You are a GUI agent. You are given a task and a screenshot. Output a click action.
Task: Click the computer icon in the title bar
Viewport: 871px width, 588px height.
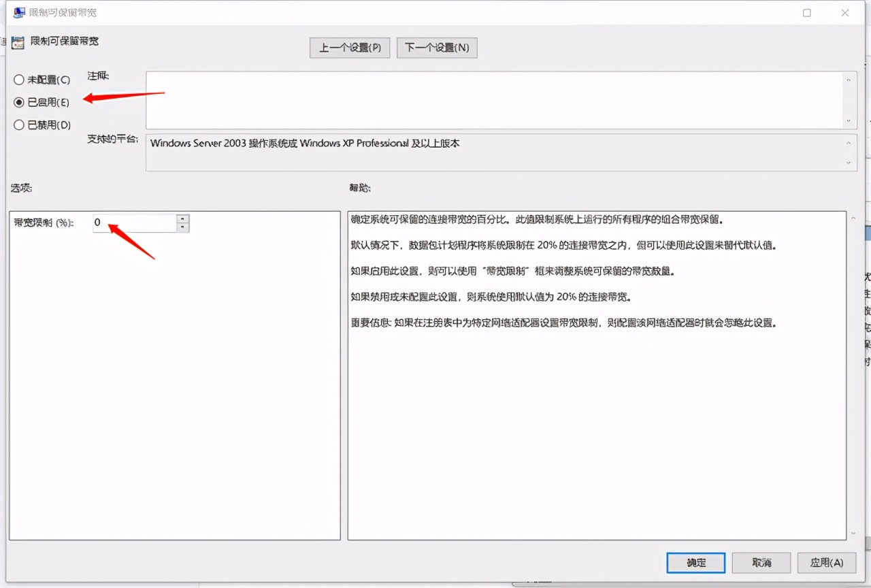(x=18, y=12)
